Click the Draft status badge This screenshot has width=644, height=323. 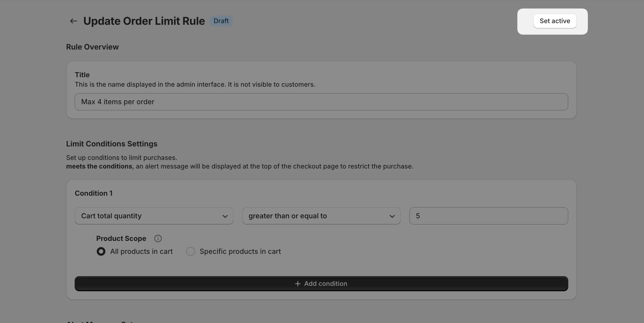point(221,21)
